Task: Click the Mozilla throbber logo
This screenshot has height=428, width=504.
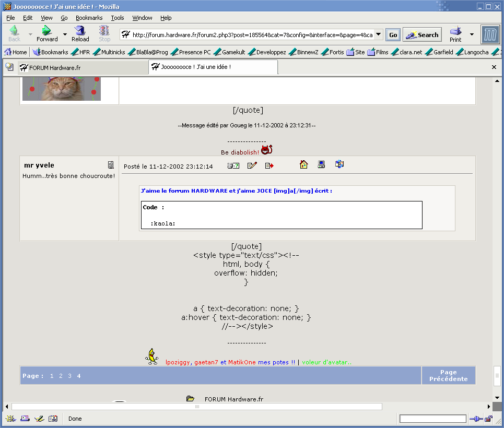Action: [490, 35]
